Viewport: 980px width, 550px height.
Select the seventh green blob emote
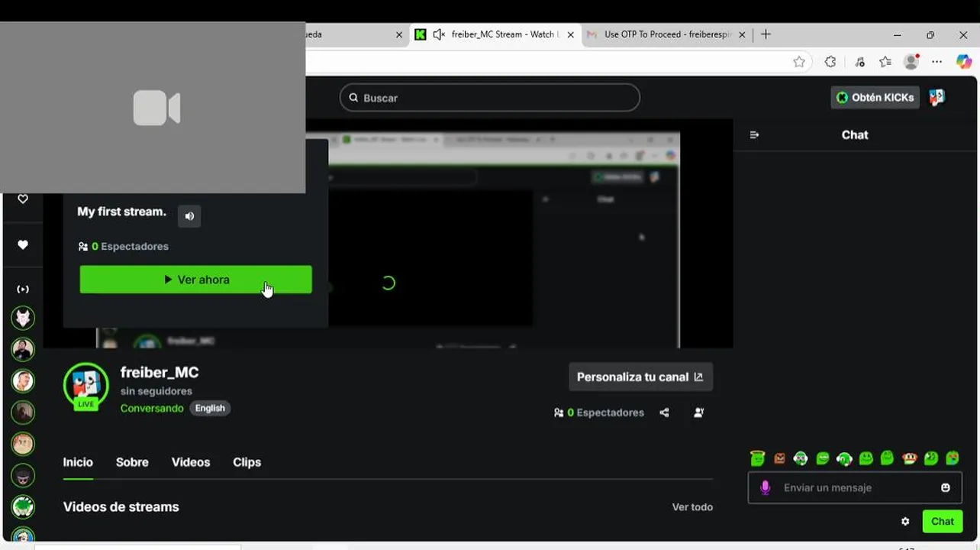(x=887, y=458)
